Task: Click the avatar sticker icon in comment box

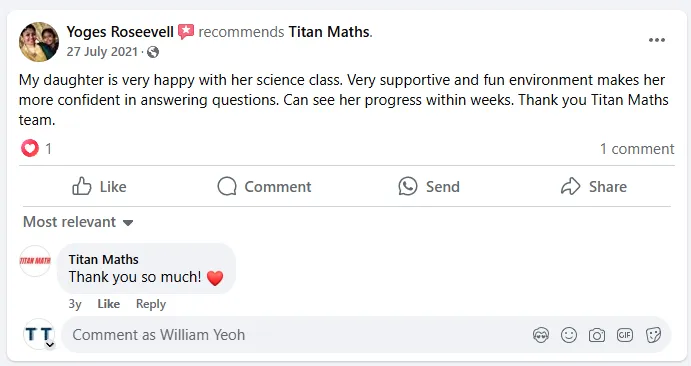Action: coord(541,335)
